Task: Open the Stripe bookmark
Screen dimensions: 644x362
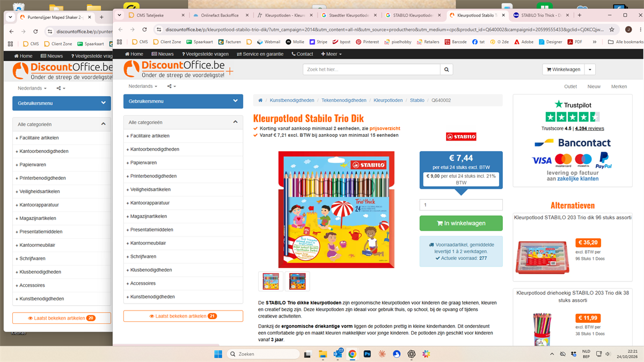Action: tap(318, 42)
